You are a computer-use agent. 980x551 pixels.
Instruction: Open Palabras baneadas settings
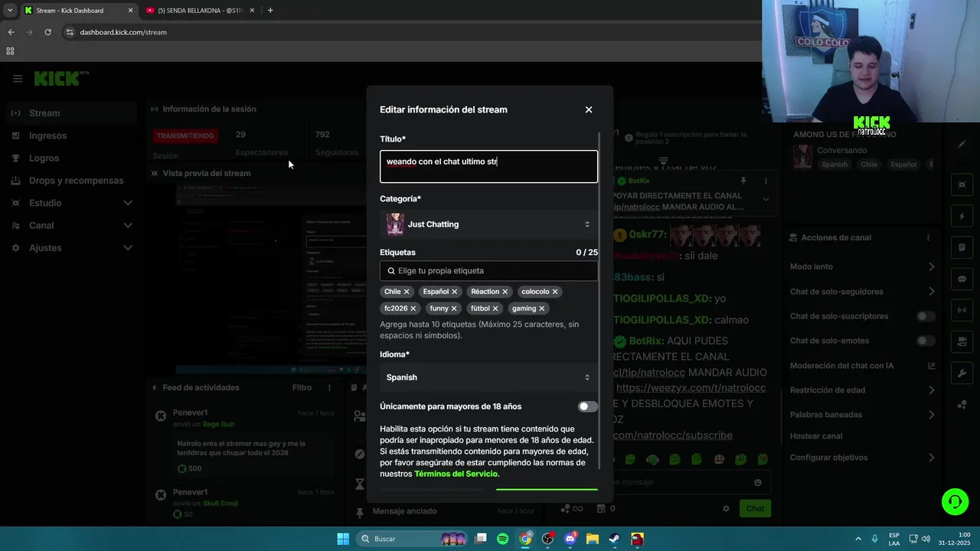[862, 415]
